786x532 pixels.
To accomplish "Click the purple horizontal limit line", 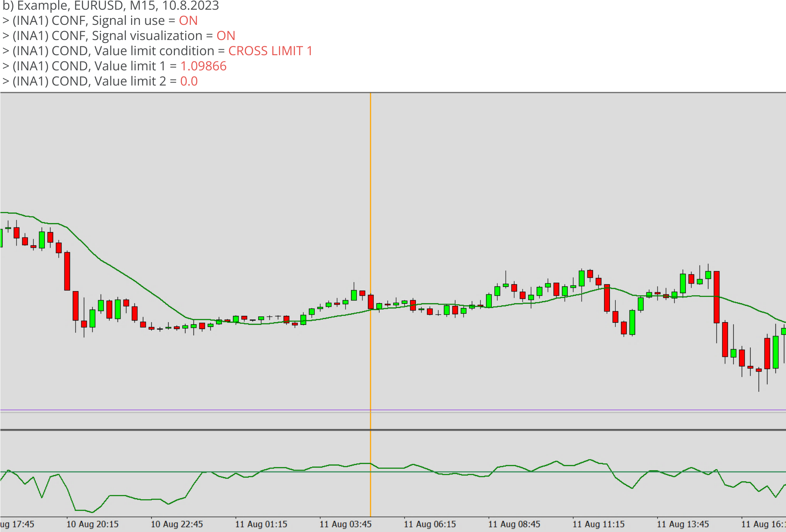I will coord(393,410).
